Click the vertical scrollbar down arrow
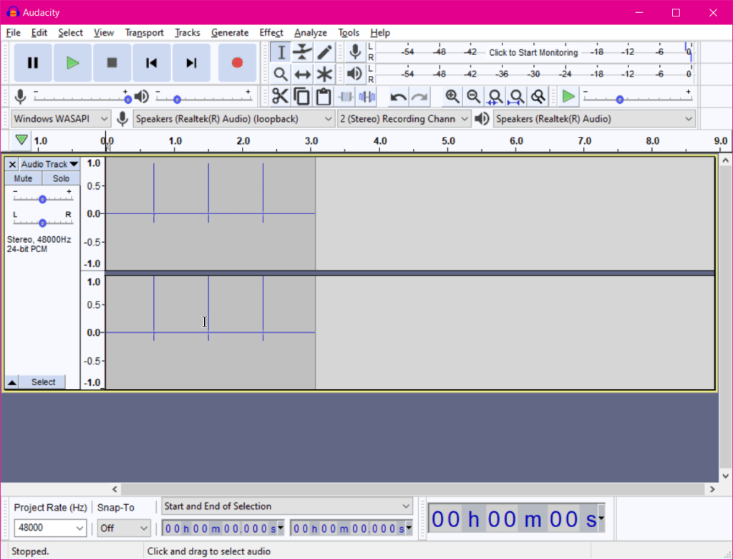The height and width of the screenshot is (560, 733). click(x=726, y=476)
